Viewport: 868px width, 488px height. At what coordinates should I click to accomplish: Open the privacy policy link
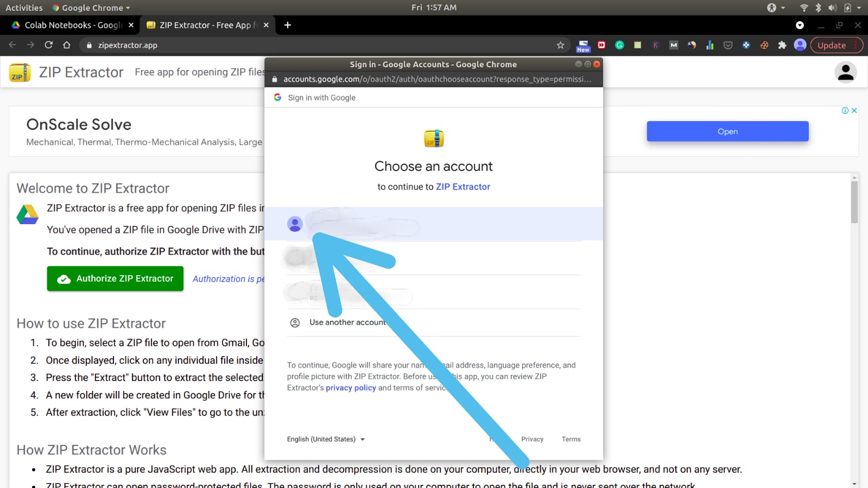point(351,388)
